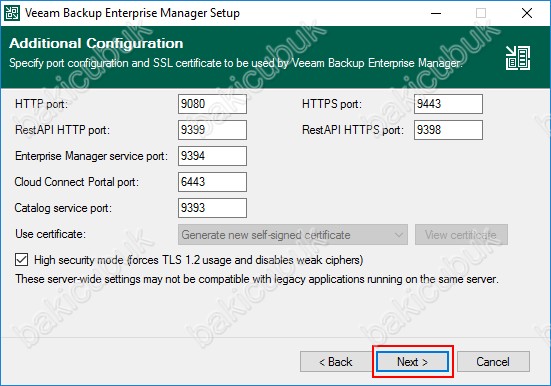
Task: Click the legacy applications warning text
Action: 257,279
